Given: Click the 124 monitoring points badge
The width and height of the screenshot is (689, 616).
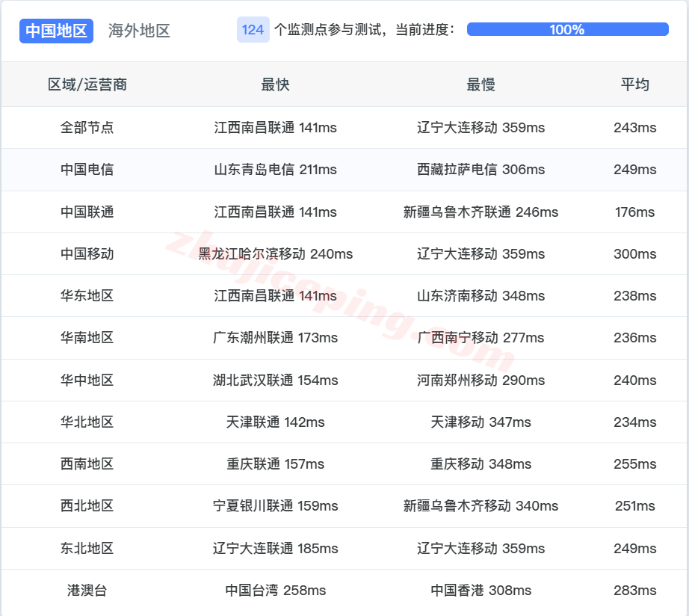Looking at the screenshot, I should tap(253, 30).
